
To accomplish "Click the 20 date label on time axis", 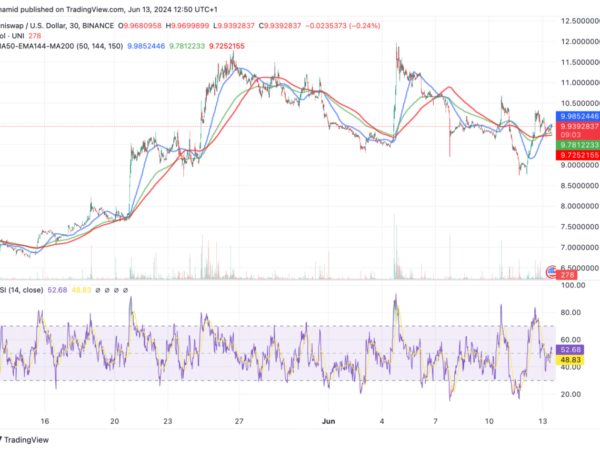I will (x=114, y=421).
